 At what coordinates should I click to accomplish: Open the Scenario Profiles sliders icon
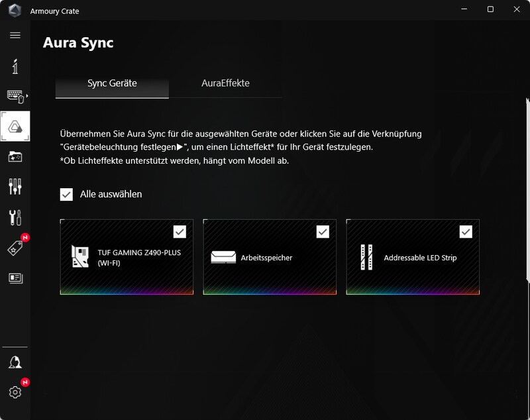pyautogui.click(x=15, y=186)
